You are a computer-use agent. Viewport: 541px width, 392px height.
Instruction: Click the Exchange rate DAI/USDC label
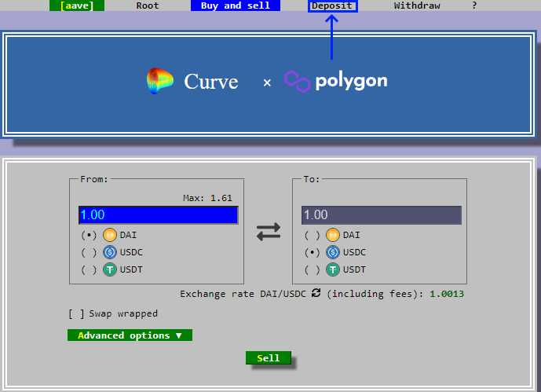pyautogui.click(x=243, y=294)
